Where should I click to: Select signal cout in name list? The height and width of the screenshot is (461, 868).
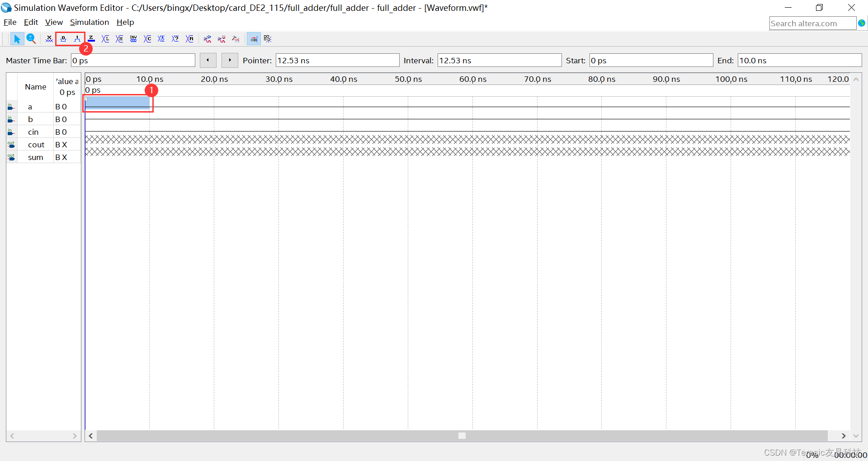(36, 145)
